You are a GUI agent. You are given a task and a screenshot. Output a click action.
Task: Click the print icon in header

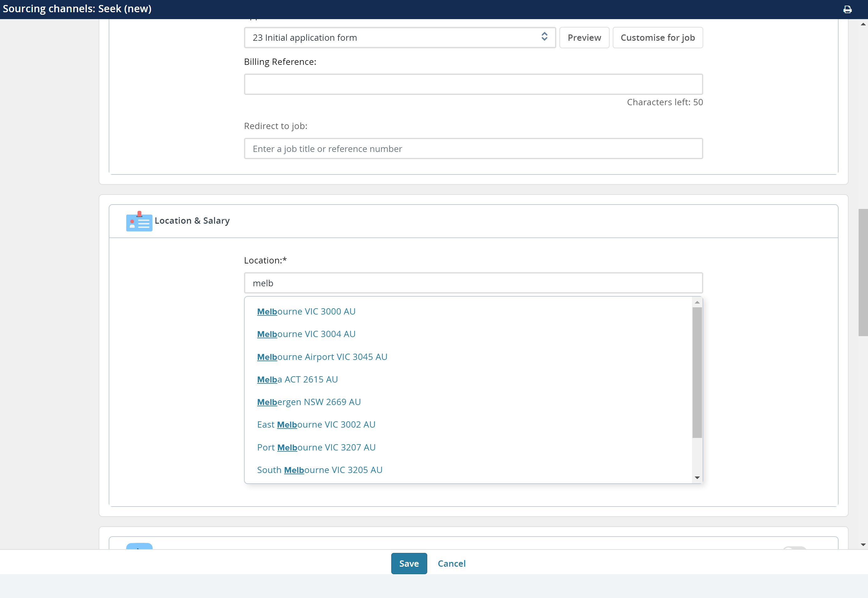click(847, 9)
